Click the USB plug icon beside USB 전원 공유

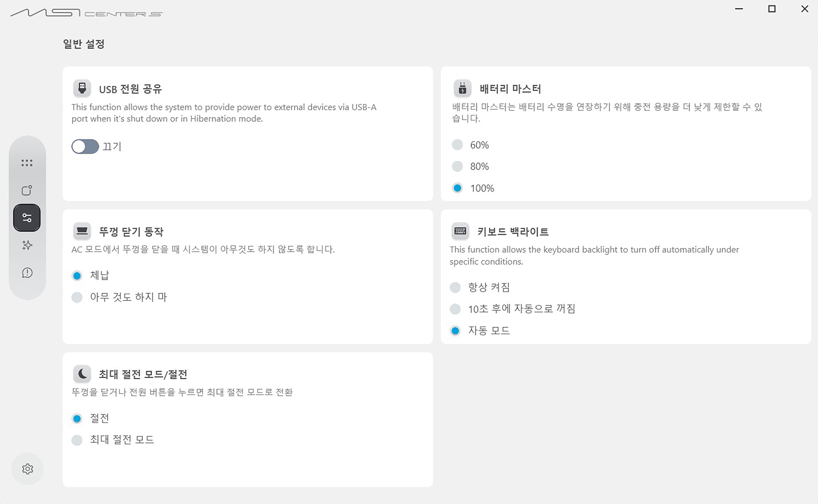pos(82,88)
